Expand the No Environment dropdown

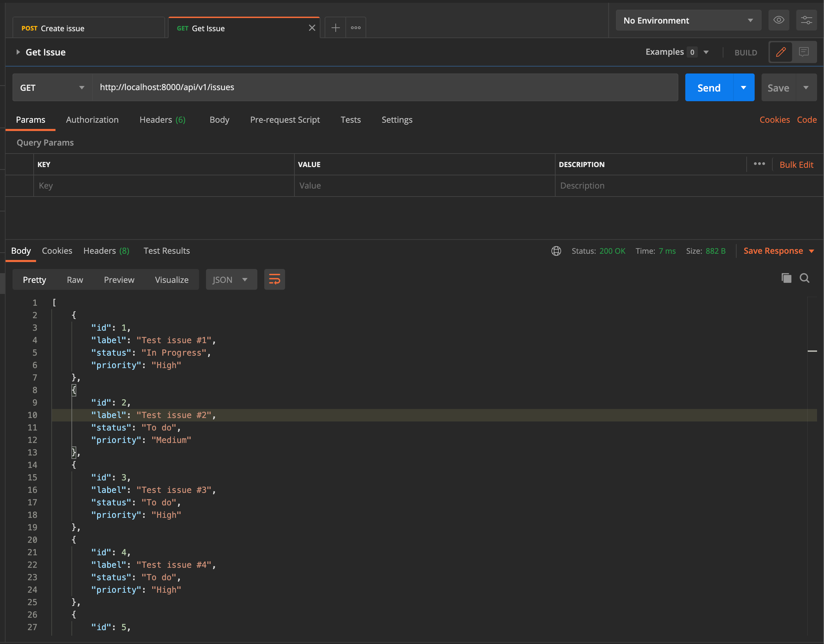[688, 20]
